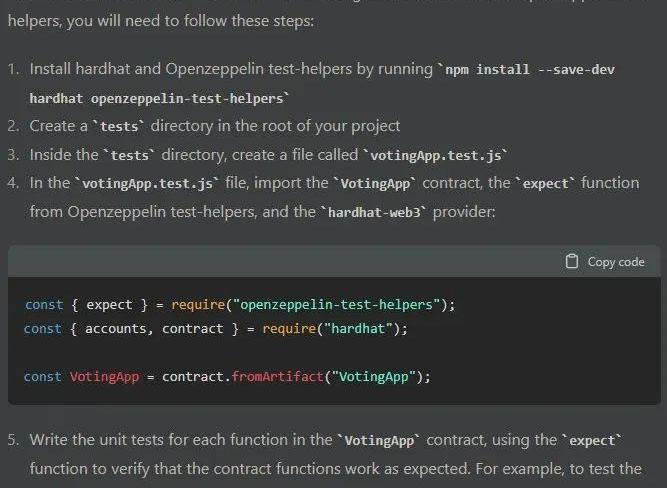Click 'helpers, you will need to follow these steps:'
This screenshot has width=667, height=488.
pos(161,20)
